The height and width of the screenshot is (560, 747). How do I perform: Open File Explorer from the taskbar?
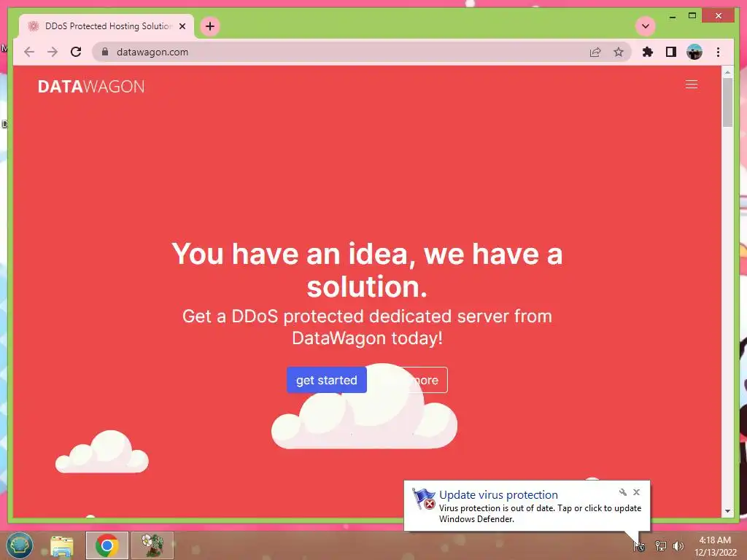(x=62, y=545)
